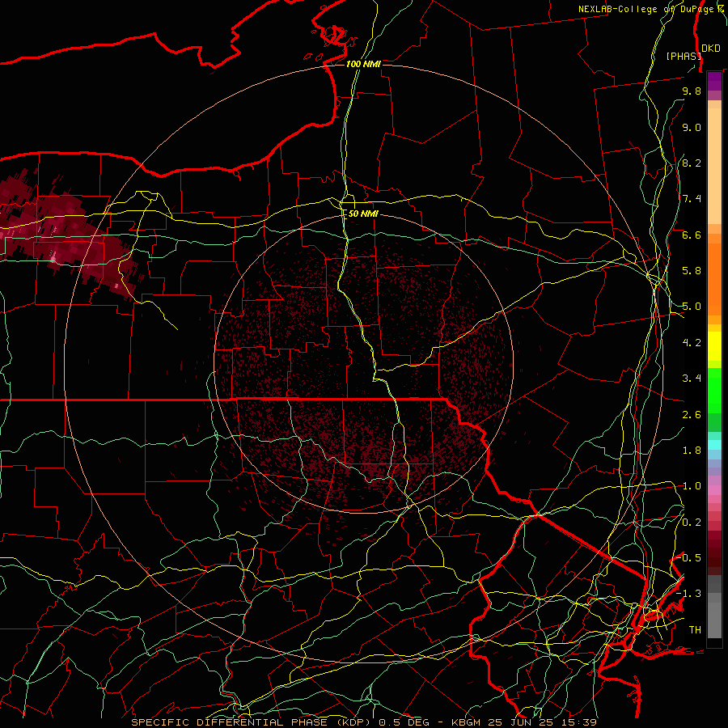Click the 2.6 value on the color scale
728x728 pixels.
point(692,415)
